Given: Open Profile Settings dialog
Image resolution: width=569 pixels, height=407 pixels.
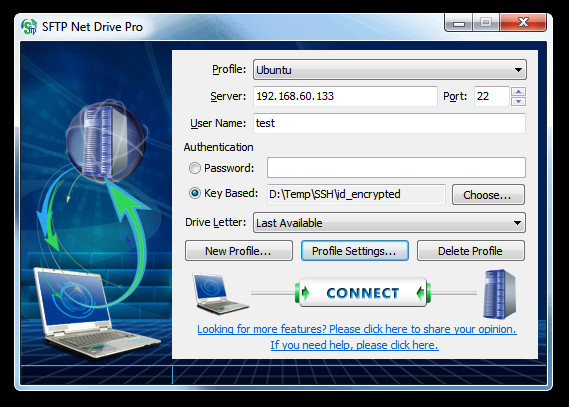Looking at the screenshot, I should click(355, 251).
